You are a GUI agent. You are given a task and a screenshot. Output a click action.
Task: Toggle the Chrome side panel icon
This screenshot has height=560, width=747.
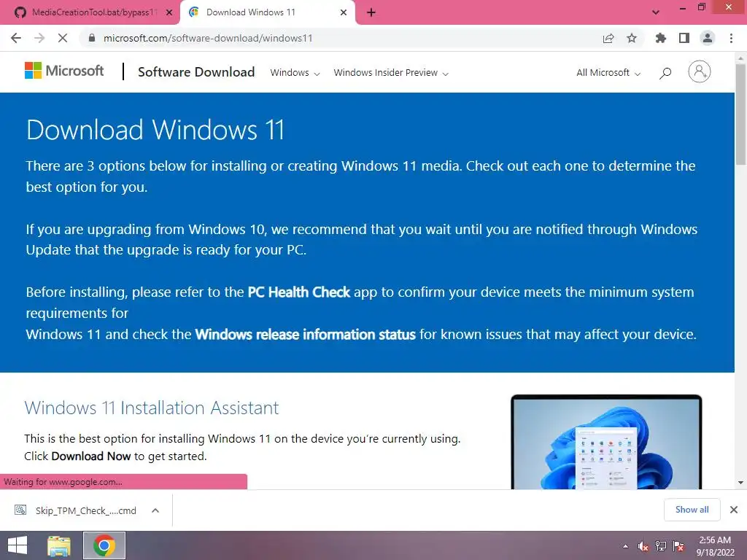pos(684,38)
